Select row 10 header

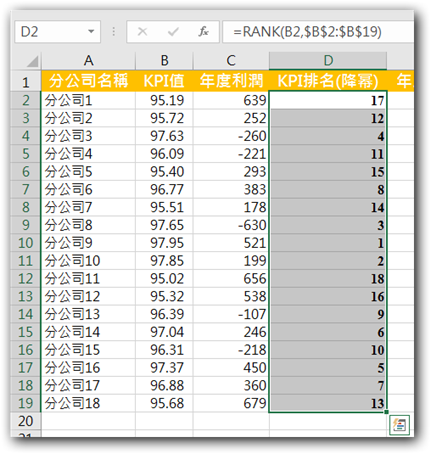[26, 243]
